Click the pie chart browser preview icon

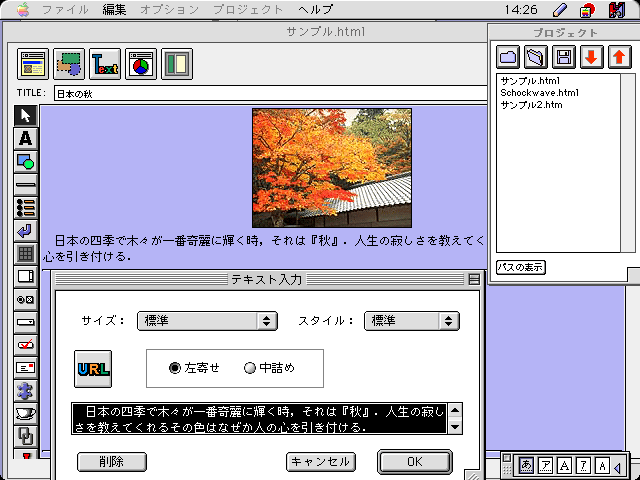pos(141,64)
